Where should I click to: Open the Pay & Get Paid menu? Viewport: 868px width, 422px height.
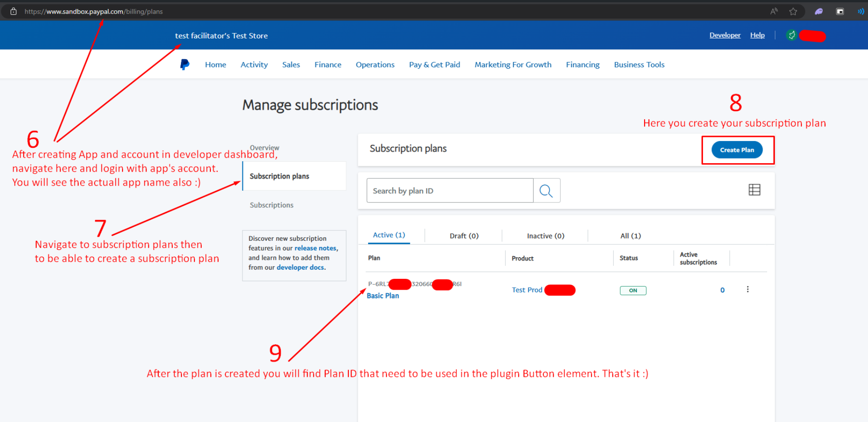434,65
